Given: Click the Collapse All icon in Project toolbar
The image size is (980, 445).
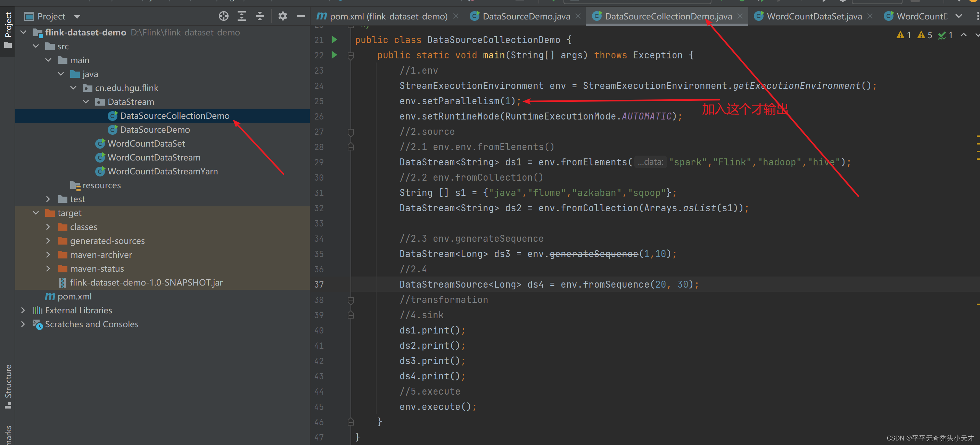Looking at the screenshot, I should 260,16.
